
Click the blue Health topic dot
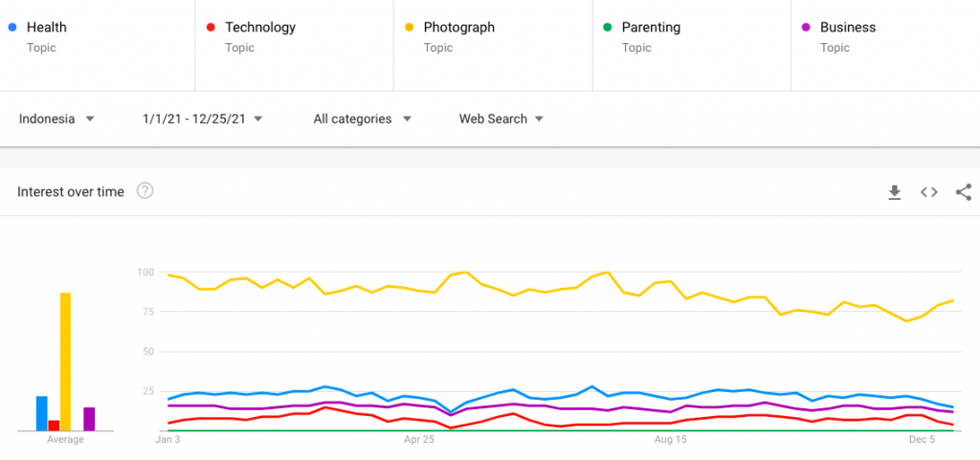pyautogui.click(x=11, y=28)
